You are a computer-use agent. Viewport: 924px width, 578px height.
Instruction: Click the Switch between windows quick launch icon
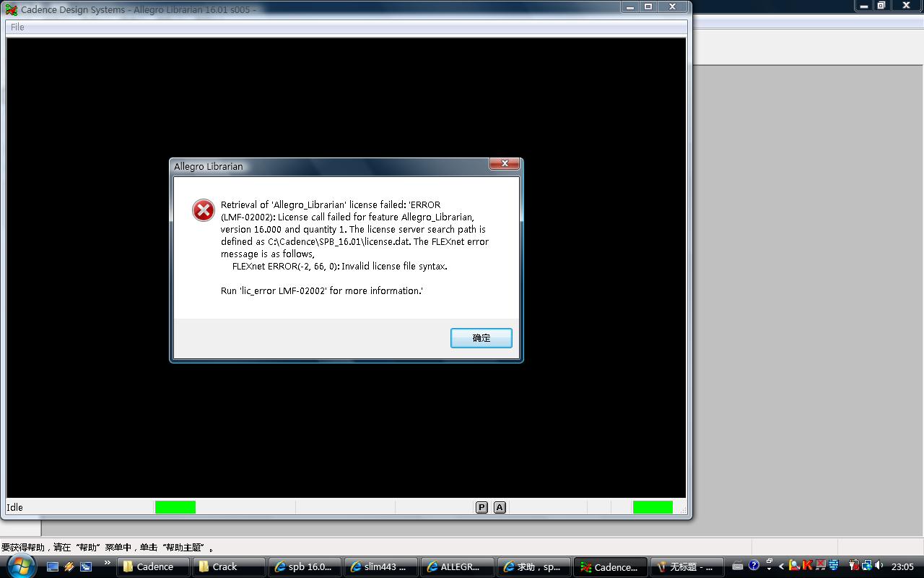86,567
